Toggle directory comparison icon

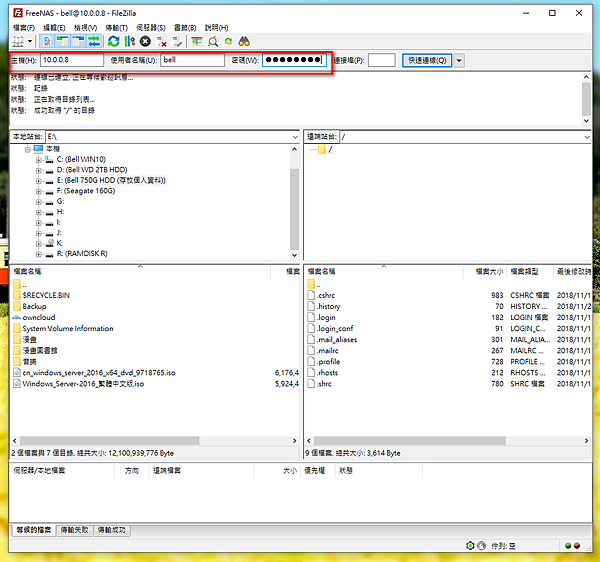[213, 41]
